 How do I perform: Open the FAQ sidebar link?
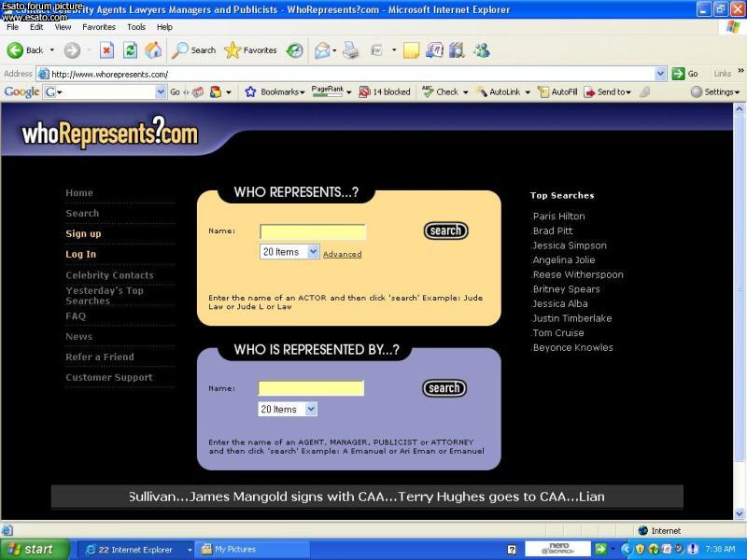76,315
